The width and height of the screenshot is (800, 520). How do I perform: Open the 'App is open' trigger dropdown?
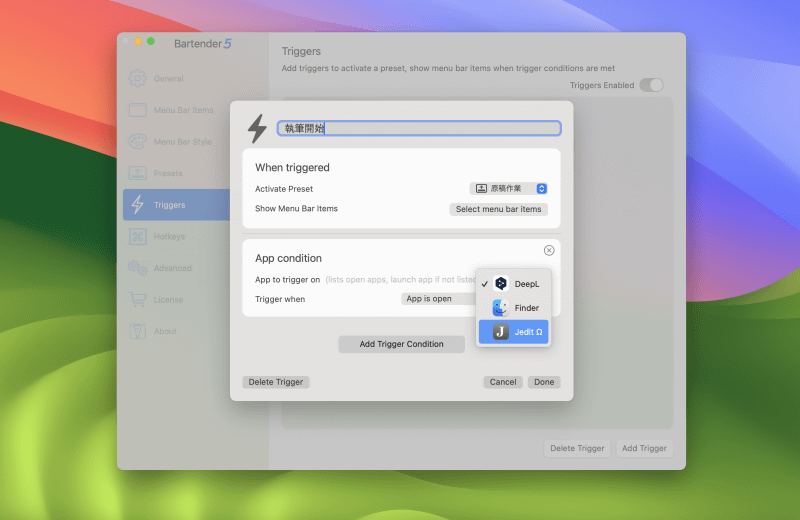[x=439, y=299]
